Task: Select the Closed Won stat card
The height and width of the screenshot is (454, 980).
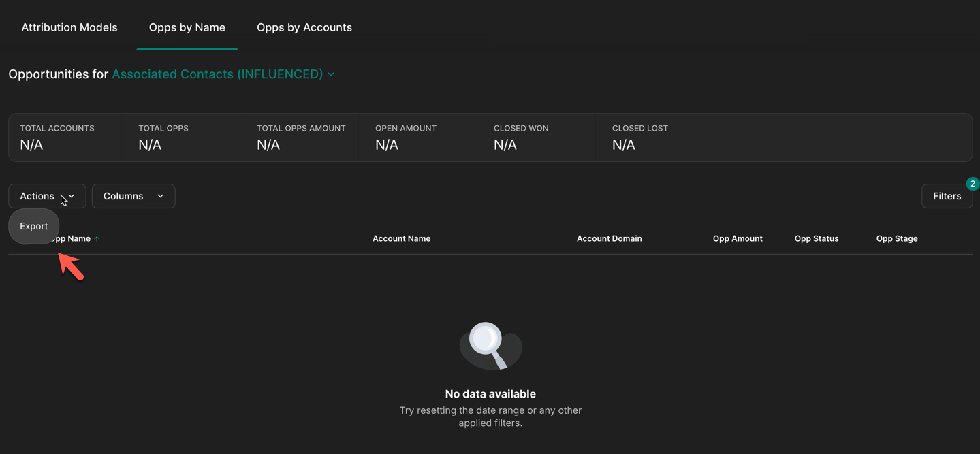Action: [536, 137]
